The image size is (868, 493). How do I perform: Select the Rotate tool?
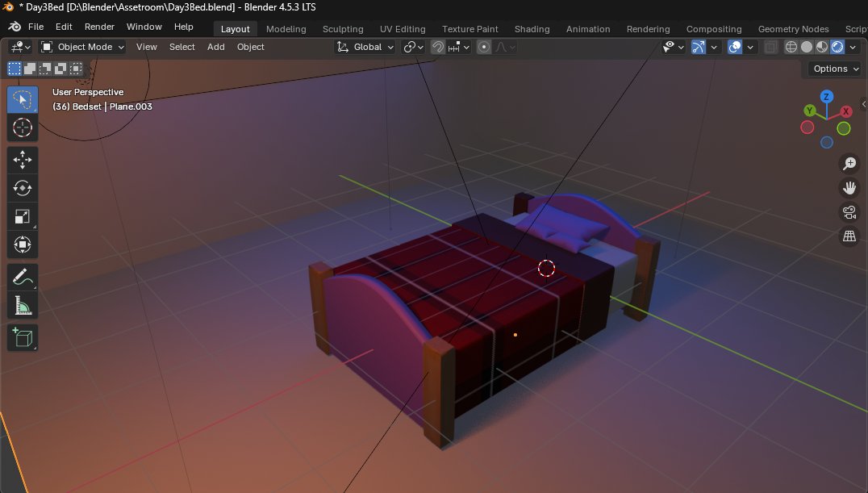tap(22, 188)
